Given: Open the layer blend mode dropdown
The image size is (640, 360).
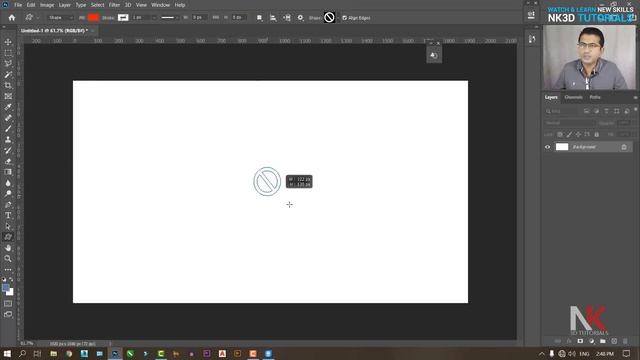Looking at the screenshot, I should point(570,123).
